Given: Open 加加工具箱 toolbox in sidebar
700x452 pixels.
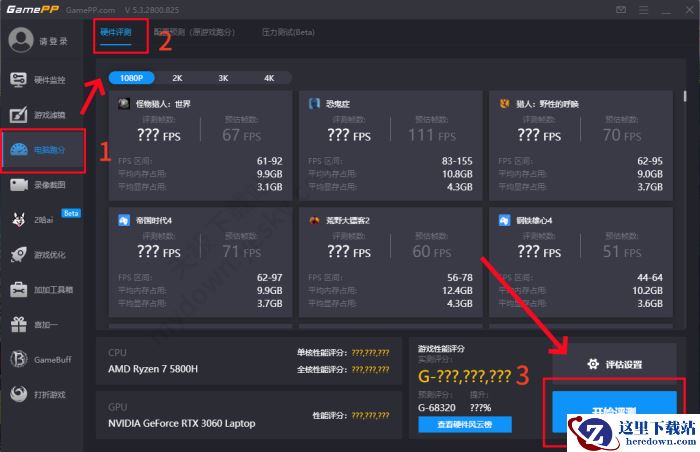Looking at the screenshot, I should tap(41, 289).
